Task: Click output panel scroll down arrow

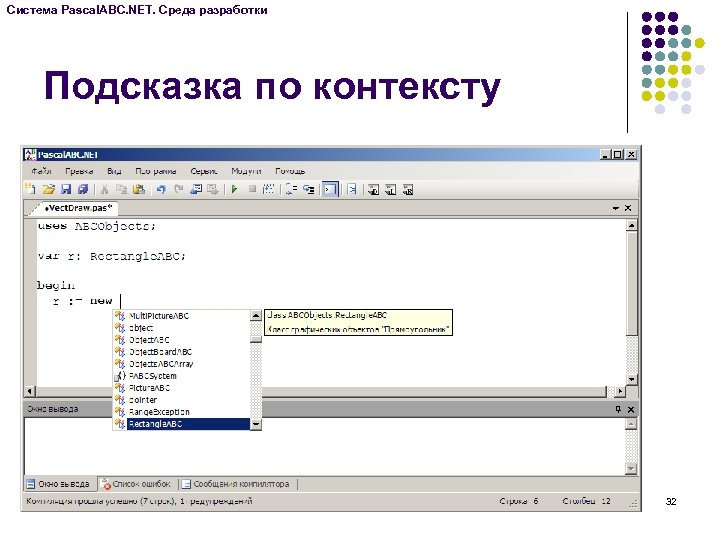Action: [x=631, y=469]
